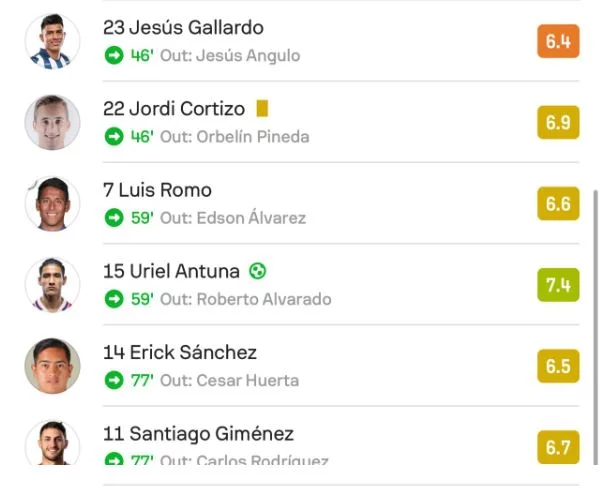The image size is (601, 486).
Task: Select Erick Sánchez's player photo
Action: click(x=53, y=366)
